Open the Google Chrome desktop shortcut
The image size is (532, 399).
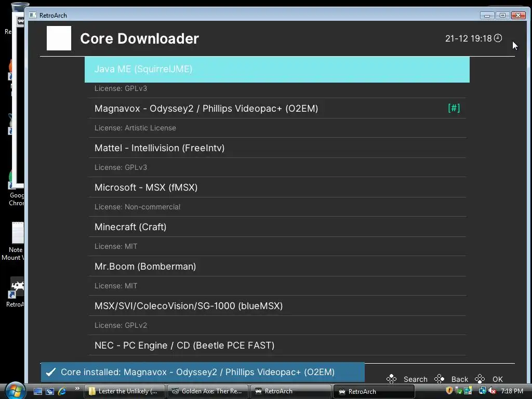(16, 188)
